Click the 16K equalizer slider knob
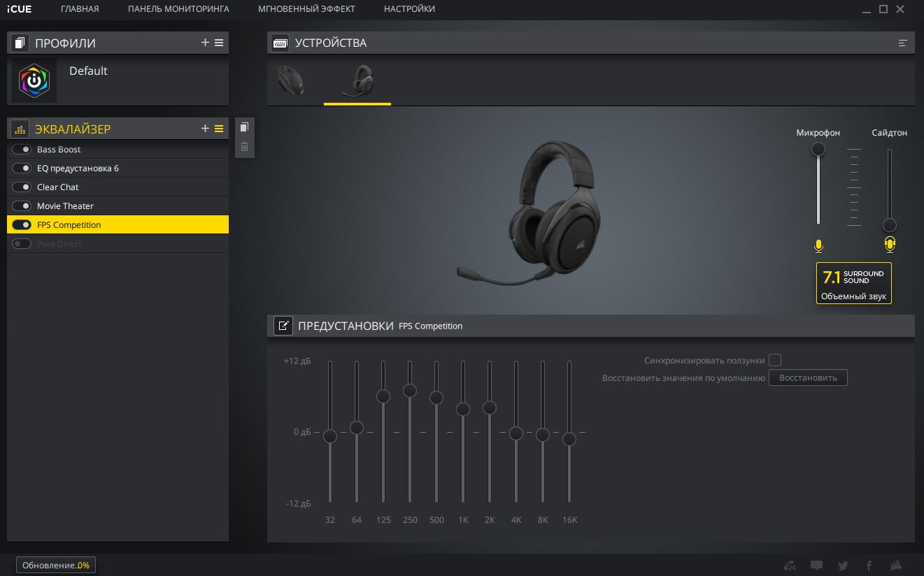The width and height of the screenshot is (924, 576). click(x=569, y=439)
